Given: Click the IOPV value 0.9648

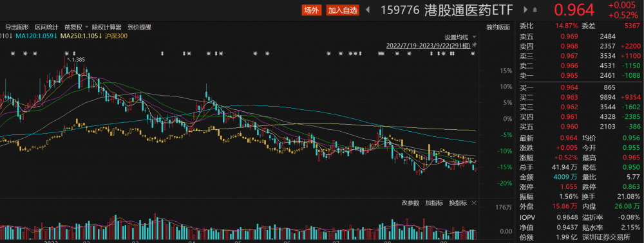Looking at the screenshot, I should 567,217.
